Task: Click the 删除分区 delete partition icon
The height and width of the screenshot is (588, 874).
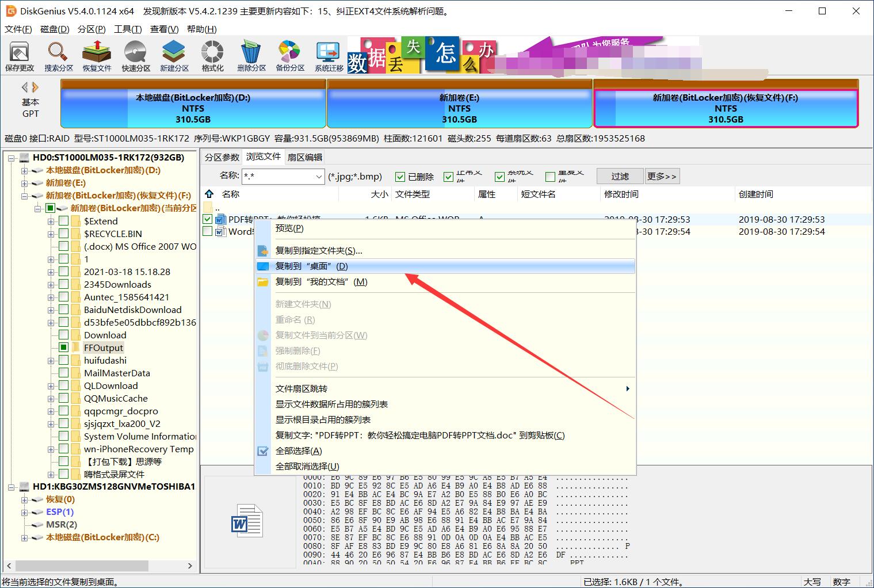Action: [250, 56]
